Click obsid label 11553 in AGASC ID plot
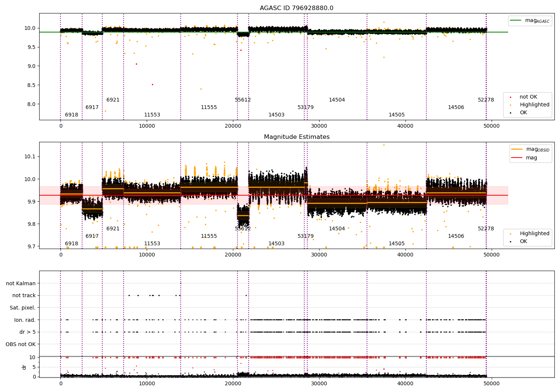Image resolution: width=560 pixels, height=392 pixels. coord(152,115)
